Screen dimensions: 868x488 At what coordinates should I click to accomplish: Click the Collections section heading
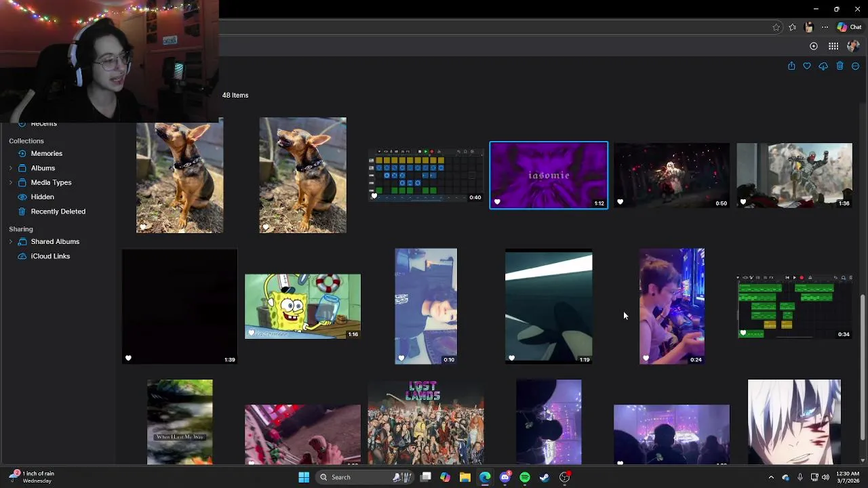[x=26, y=141]
